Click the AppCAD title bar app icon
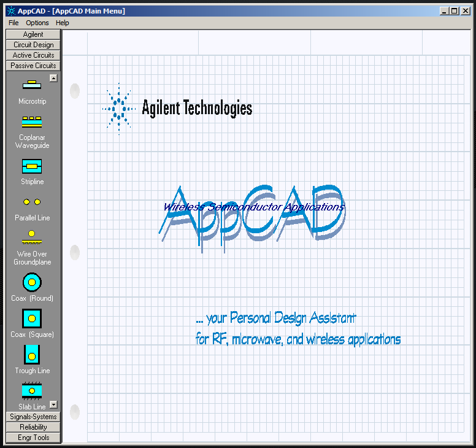 tap(11, 11)
